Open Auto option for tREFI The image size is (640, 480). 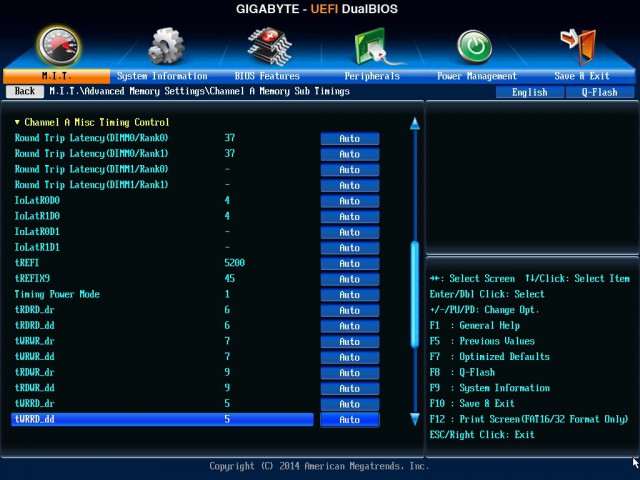pos(350,263)
